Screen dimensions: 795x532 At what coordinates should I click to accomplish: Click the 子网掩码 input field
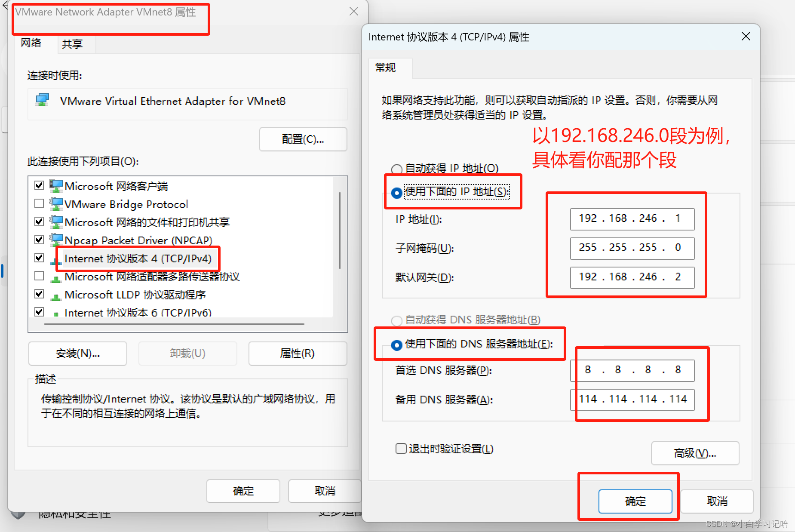pyautogui.click(x=632, y=248)
